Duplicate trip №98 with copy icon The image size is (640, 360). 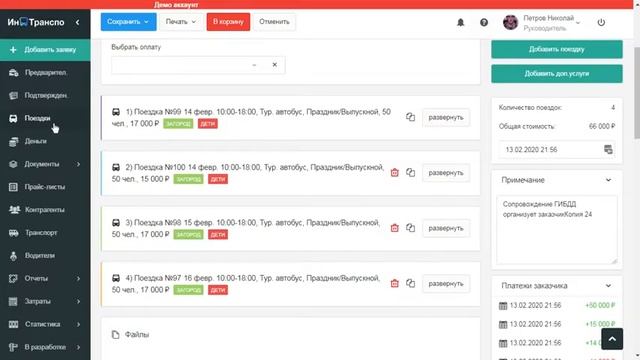coord(410,228)
